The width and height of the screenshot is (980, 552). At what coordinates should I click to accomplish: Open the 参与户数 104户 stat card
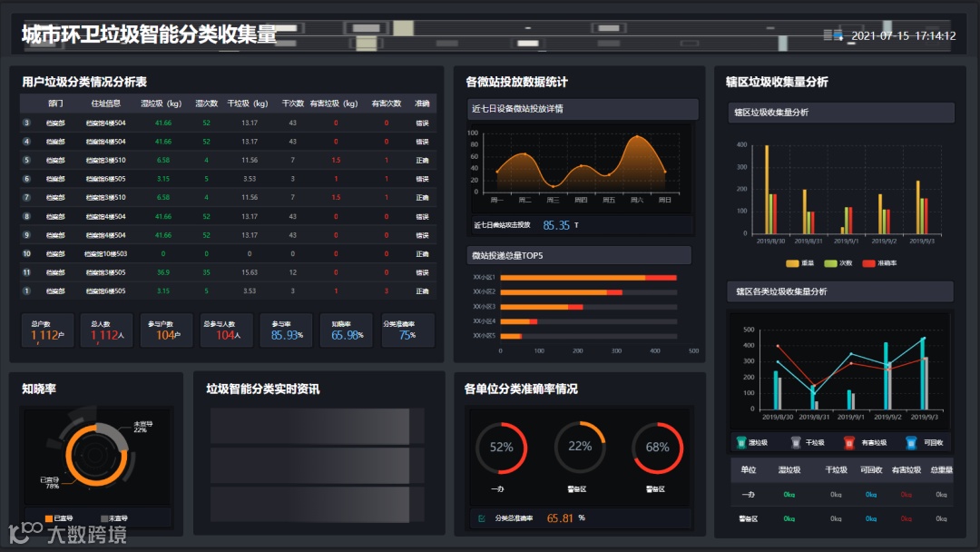167,330
